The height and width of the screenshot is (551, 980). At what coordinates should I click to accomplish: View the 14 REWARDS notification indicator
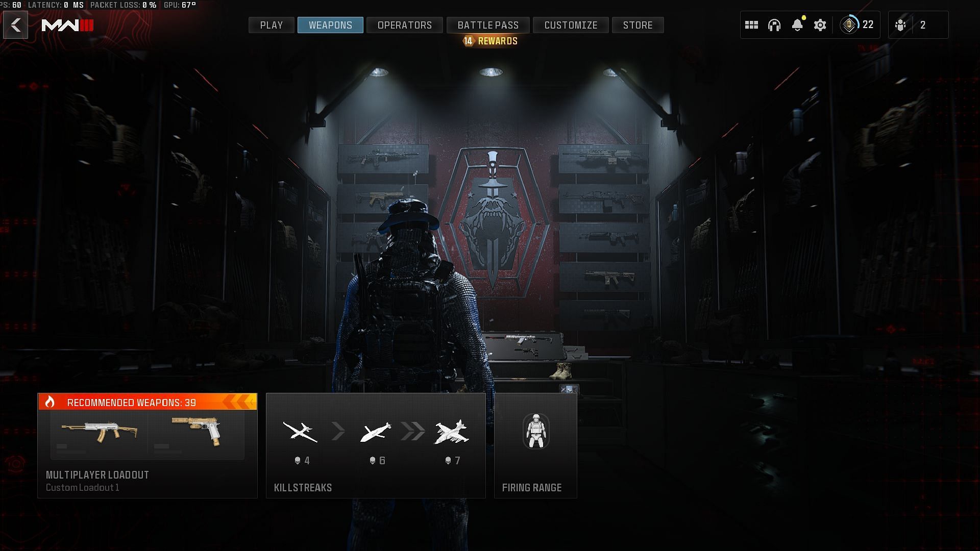coord(489,41)
